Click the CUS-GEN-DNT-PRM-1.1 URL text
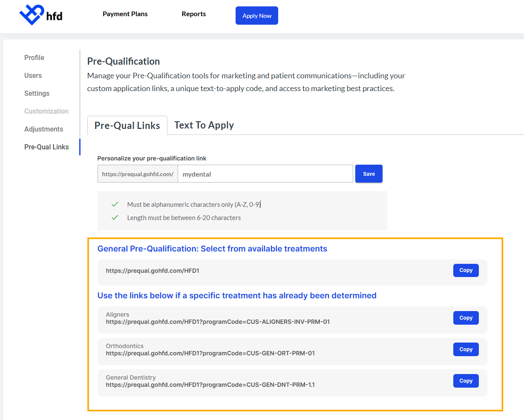 pos(210,385)
